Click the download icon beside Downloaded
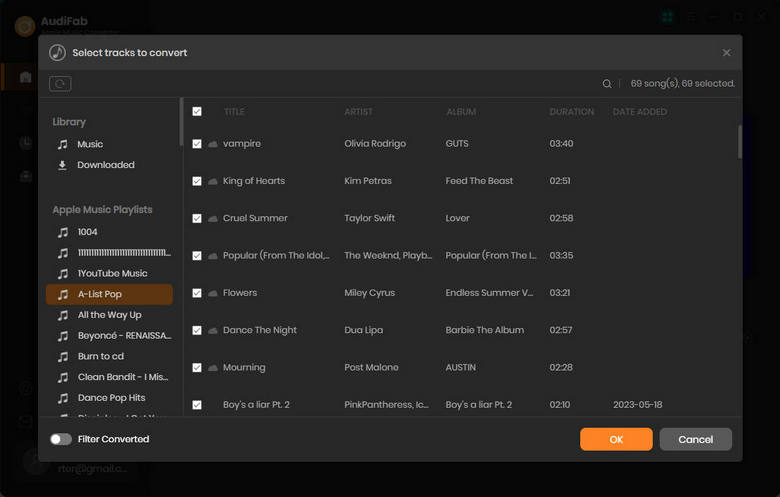The height and width of the screenshot is (497, 780). pos(63,165)
